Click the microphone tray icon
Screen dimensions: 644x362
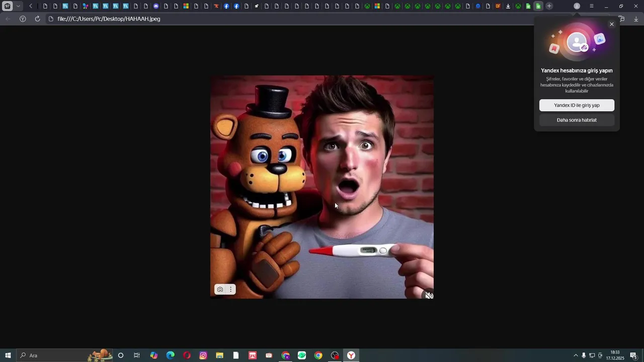[x=584, y=355]
